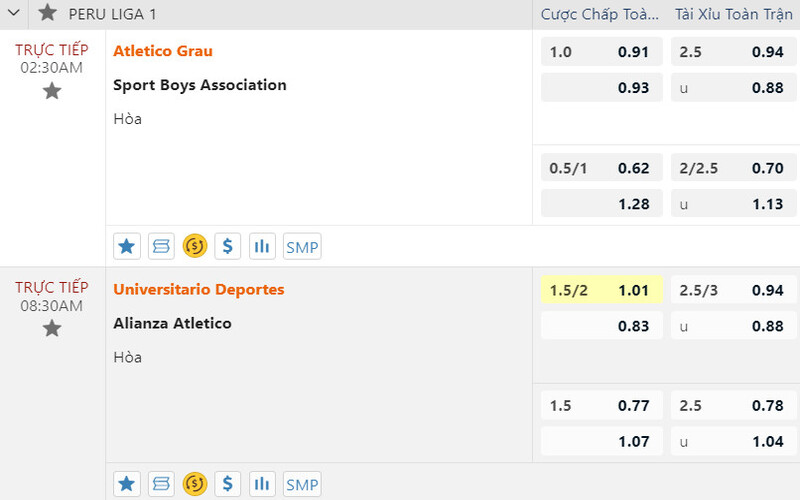Click the Cược Chấp Toàn Trận column header
800x500 pixels.
pos(600,14)
